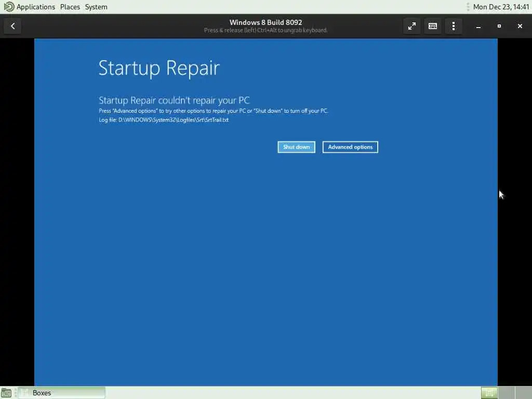Close the Boxes window
This screenshot has width=532, height=399.
(x=520, y=26)
